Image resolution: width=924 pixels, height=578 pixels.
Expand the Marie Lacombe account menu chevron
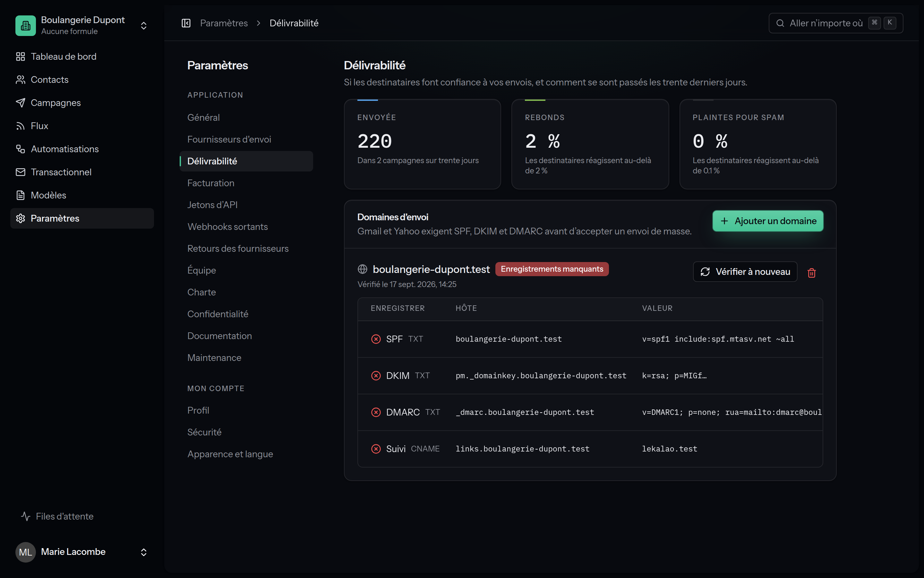click(x=143, y=552)
